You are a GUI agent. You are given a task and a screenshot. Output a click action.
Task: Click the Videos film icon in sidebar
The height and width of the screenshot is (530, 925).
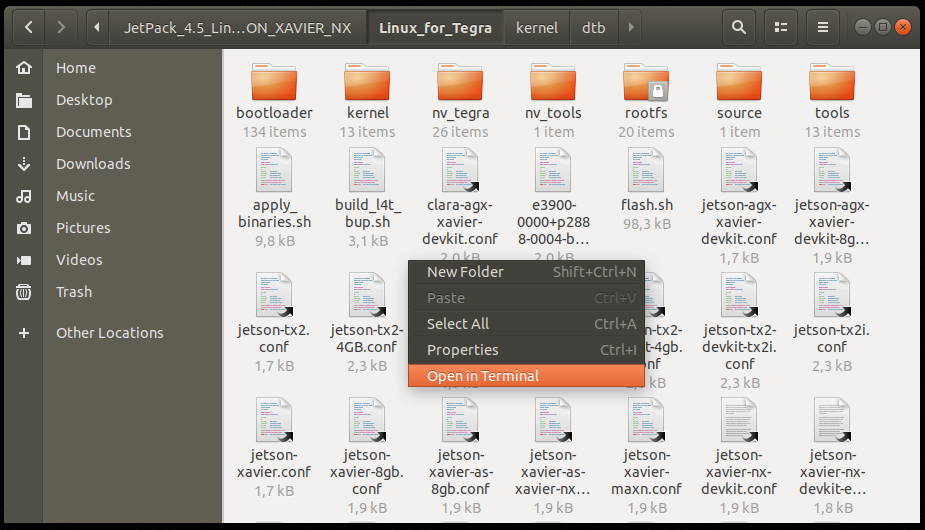24,260
